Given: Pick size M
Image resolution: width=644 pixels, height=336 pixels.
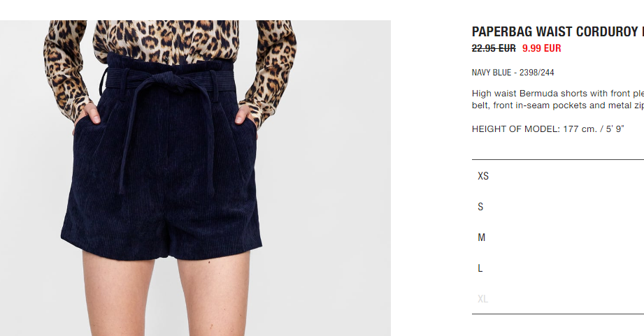Looking at the screenshot, I should pos(558,238).
